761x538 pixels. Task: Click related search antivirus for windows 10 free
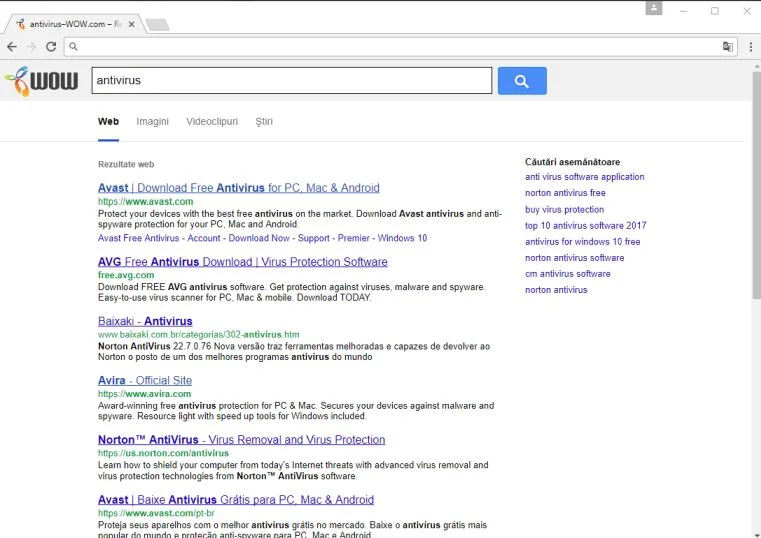(x=582, y=242)
